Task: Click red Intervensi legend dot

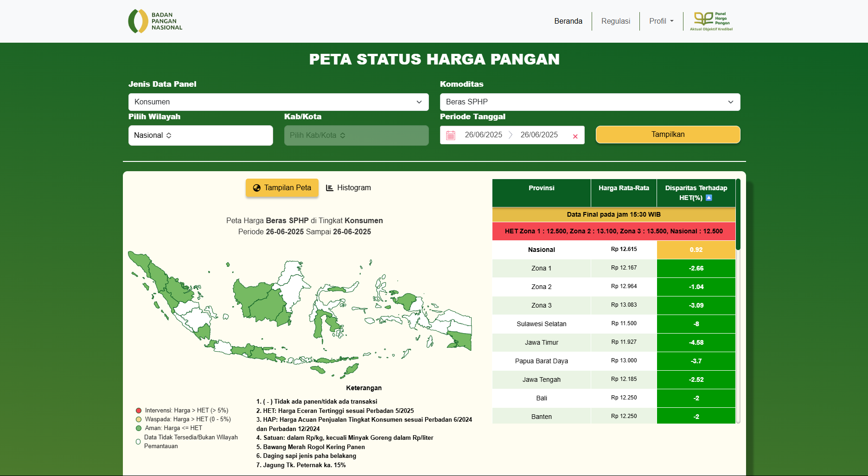Action: (x=139, y=411)
